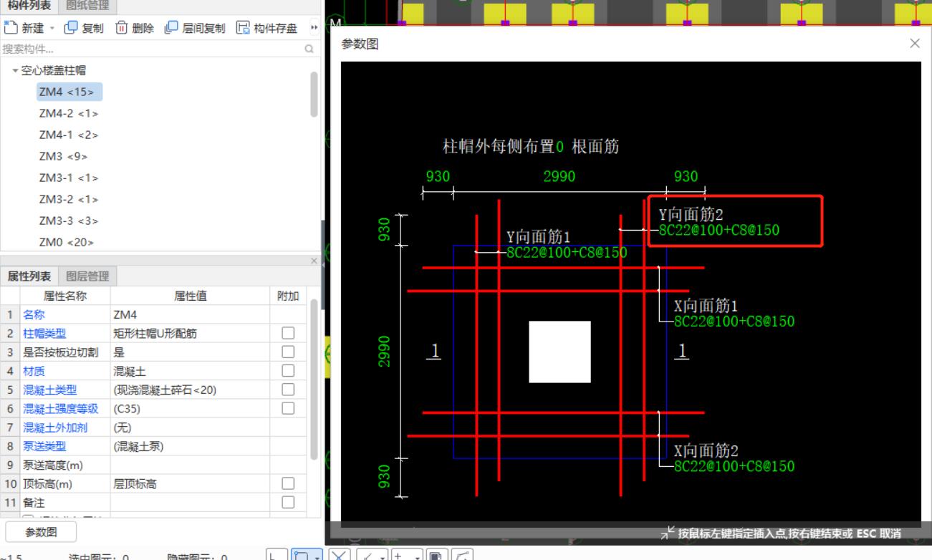Select ZM0 <20> in component list
Screen dimensions: 932x560
[x=67, y=243]
